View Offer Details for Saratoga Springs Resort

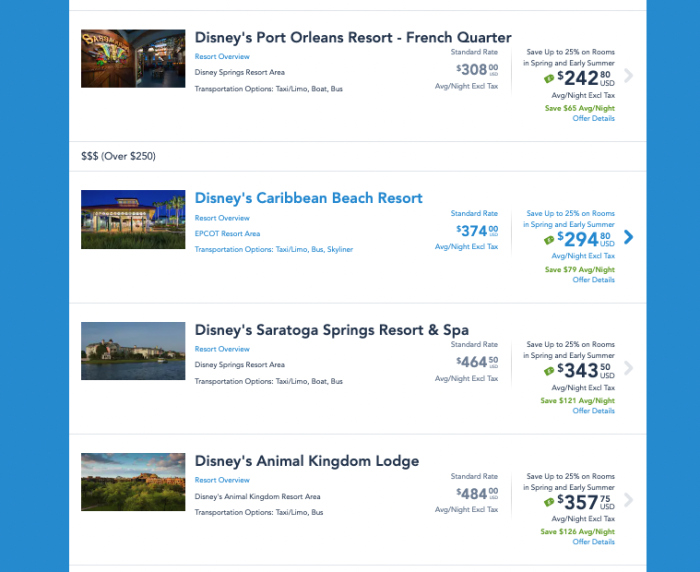pyautogui.click(x=593, y=411)
